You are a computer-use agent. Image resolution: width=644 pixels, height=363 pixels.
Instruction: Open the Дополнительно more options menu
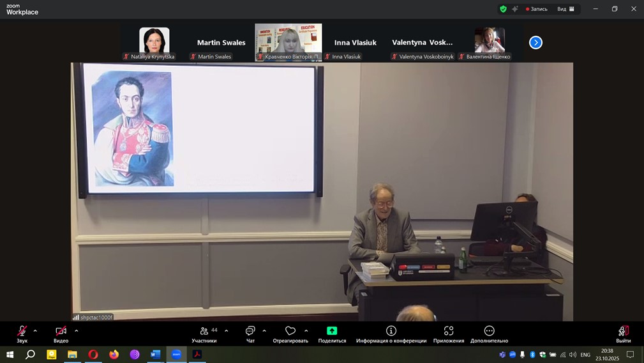490,332
